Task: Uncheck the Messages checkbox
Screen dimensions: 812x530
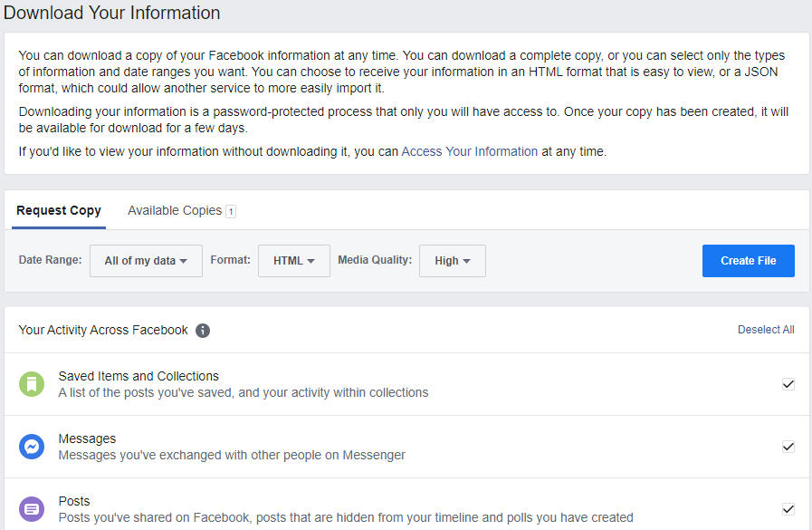Action: coord(788,447)
